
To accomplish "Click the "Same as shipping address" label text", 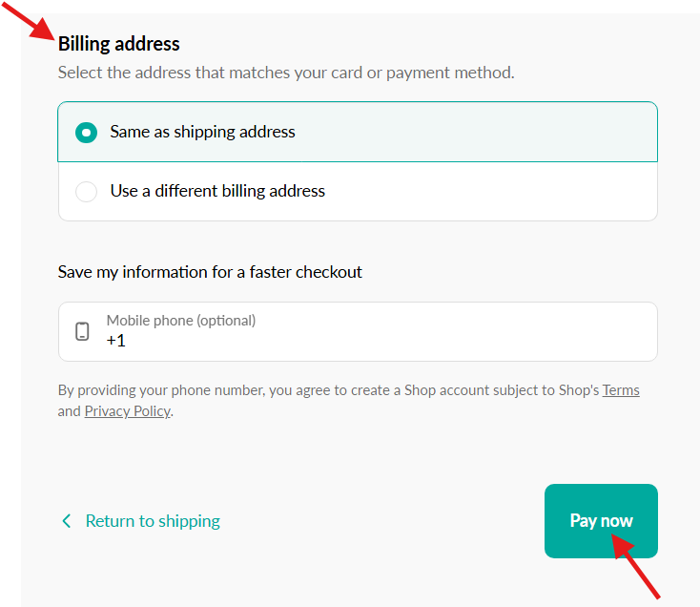I will click(x=202, y=132).
